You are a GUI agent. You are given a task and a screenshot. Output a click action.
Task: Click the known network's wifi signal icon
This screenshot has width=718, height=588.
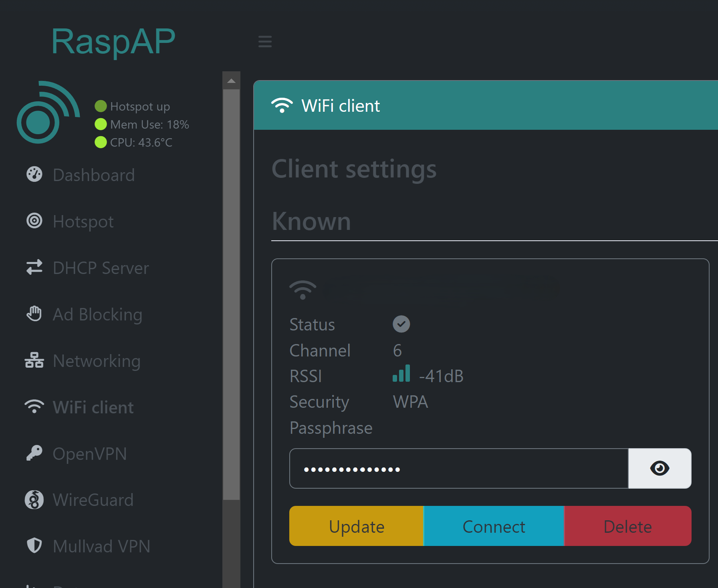(x=303, y=290)
